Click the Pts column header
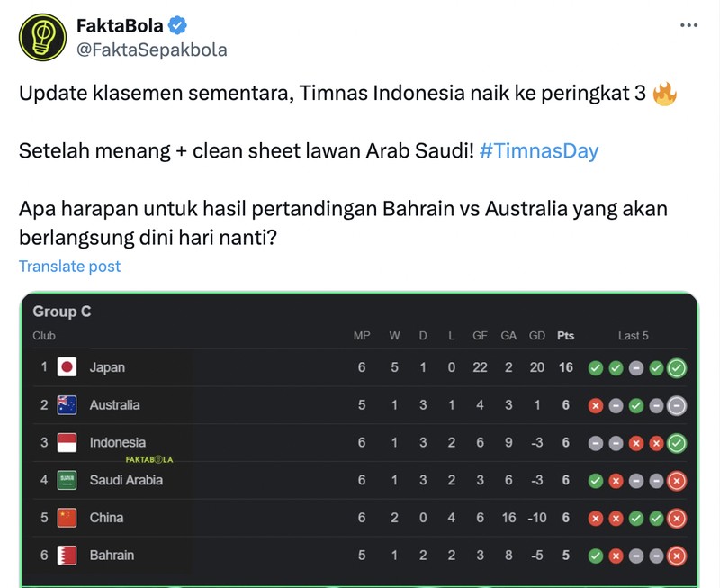The image size is (720, 588). [x=564, y=335]
